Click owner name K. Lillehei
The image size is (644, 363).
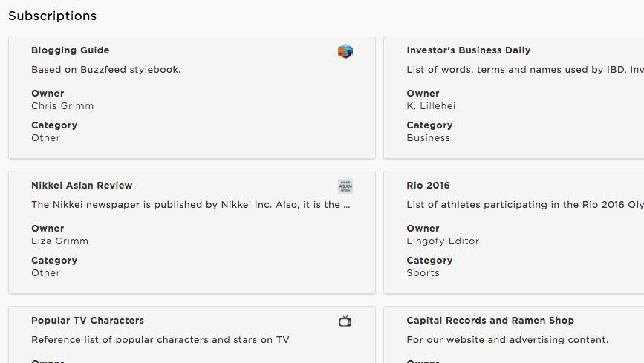pos(431,106)
